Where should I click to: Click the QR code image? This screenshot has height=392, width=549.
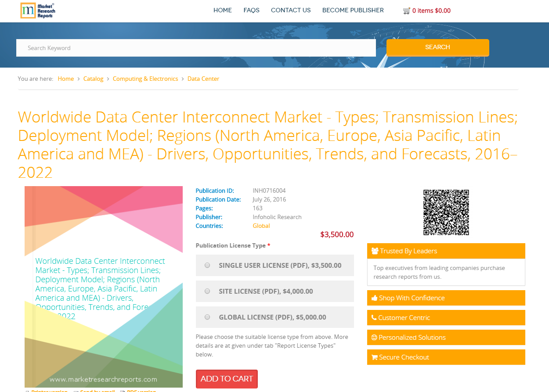click(x=446, y=212)
